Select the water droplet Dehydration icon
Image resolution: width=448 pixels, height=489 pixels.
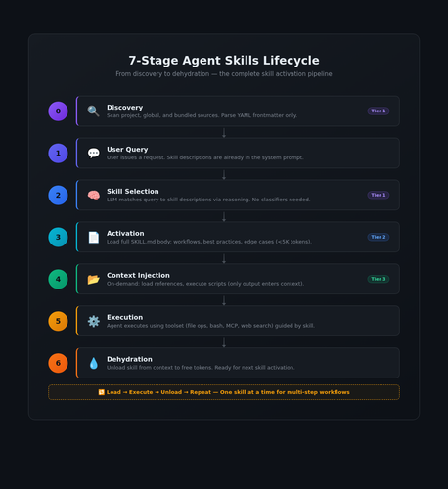pyautogui.click(x=93, y=363)
